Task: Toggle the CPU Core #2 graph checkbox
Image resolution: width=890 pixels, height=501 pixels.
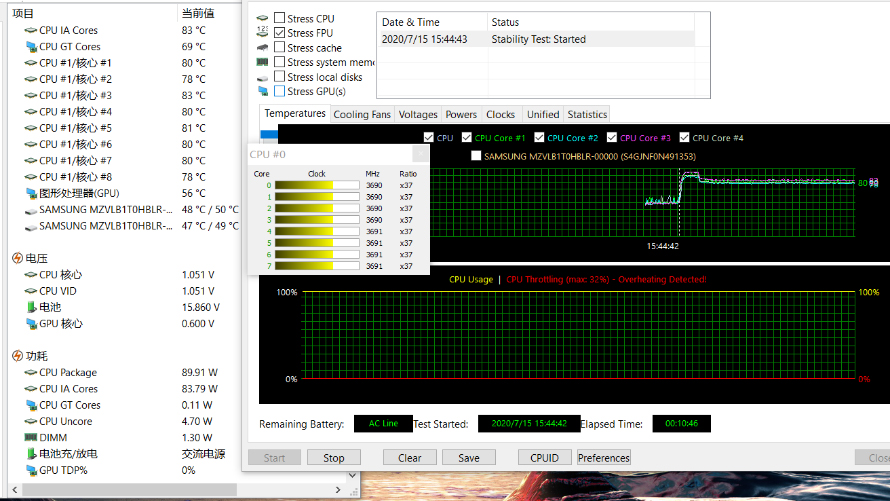Action: (x=539, y=137)
